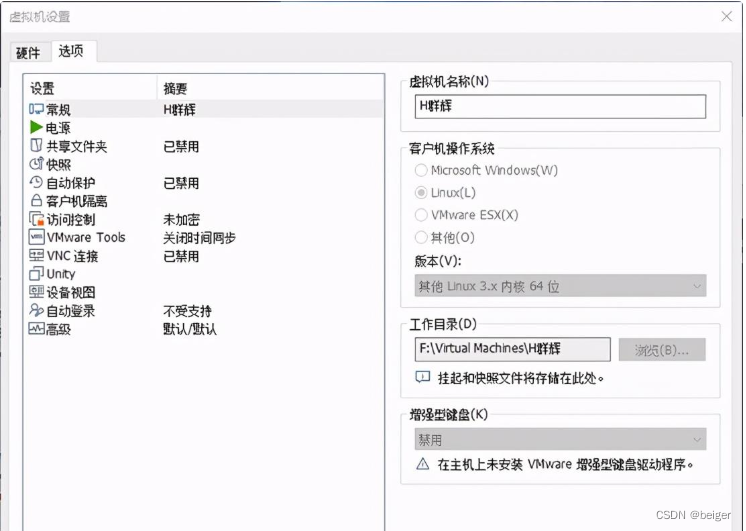746x531 pixels.
Task: Click the info icon beside 挂起和快照文件
Action: pos(422,378)
